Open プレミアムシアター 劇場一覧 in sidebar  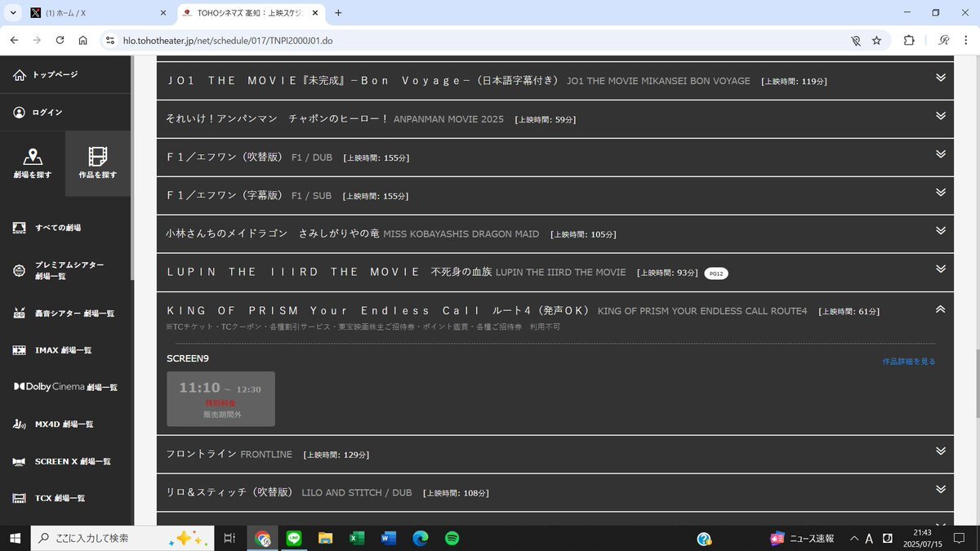(x=58, y=271)
